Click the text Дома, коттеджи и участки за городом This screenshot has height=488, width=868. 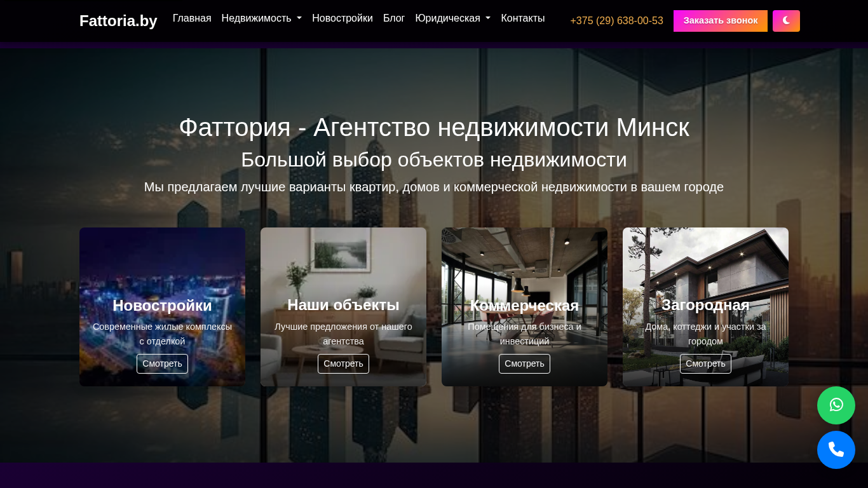point(705,334)
